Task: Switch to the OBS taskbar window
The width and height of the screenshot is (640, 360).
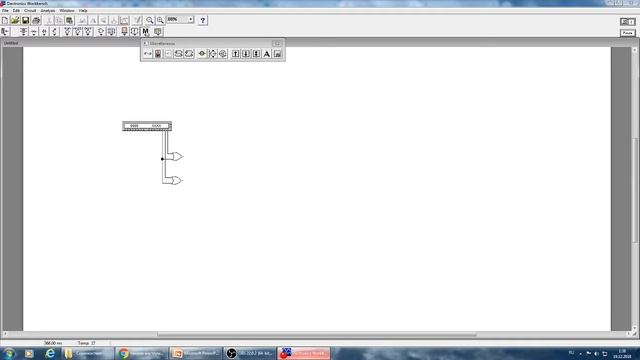Action: point(250,353)
